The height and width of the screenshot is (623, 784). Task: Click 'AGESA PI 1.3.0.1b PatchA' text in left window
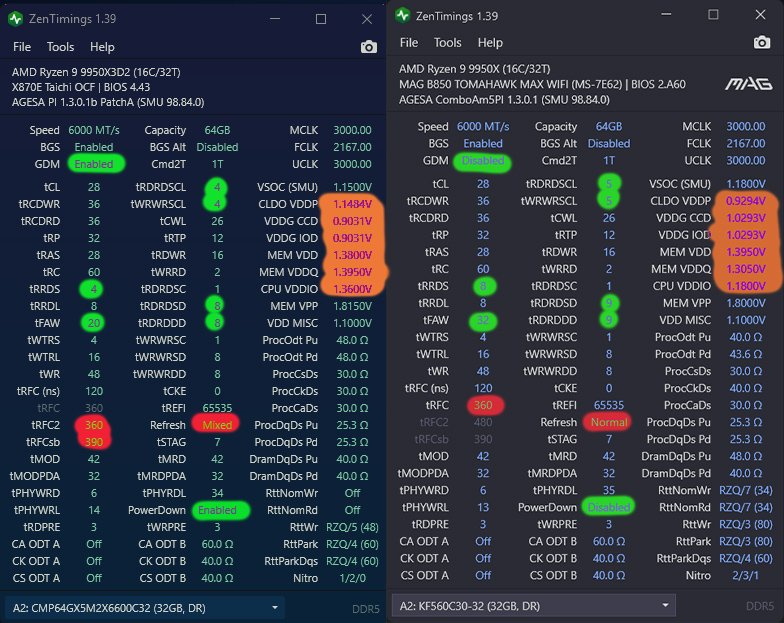click(72, 102)
